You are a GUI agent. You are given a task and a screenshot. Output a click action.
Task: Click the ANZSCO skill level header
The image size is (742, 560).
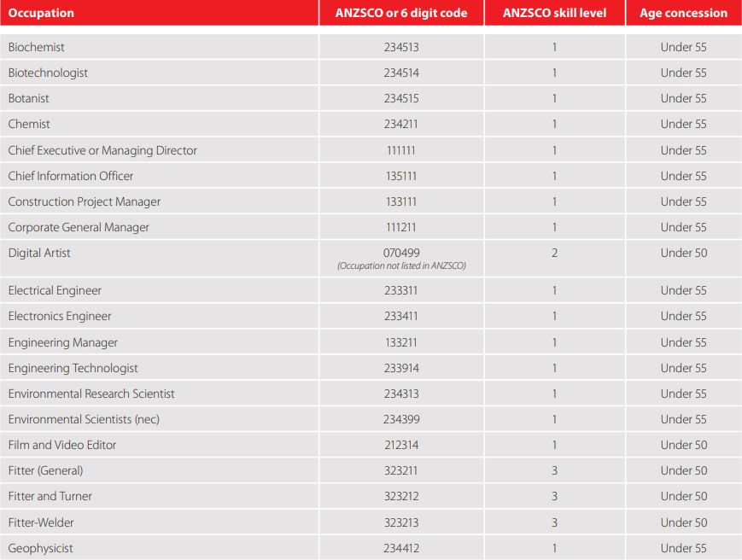tap(555, 13)
